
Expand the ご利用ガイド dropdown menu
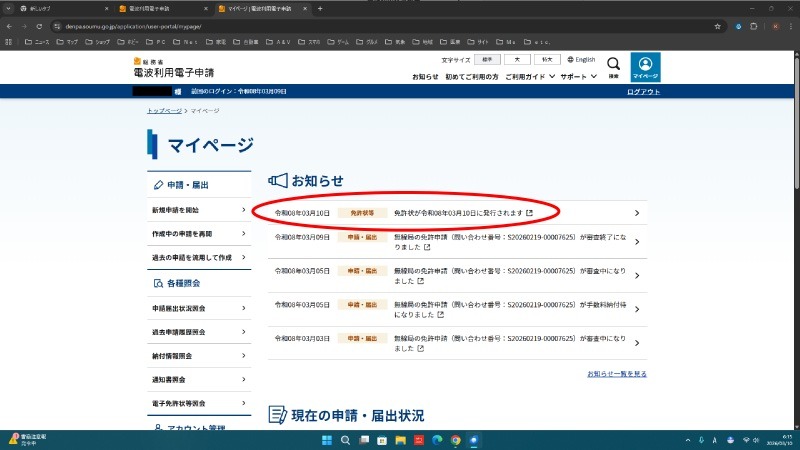[529, 77]
